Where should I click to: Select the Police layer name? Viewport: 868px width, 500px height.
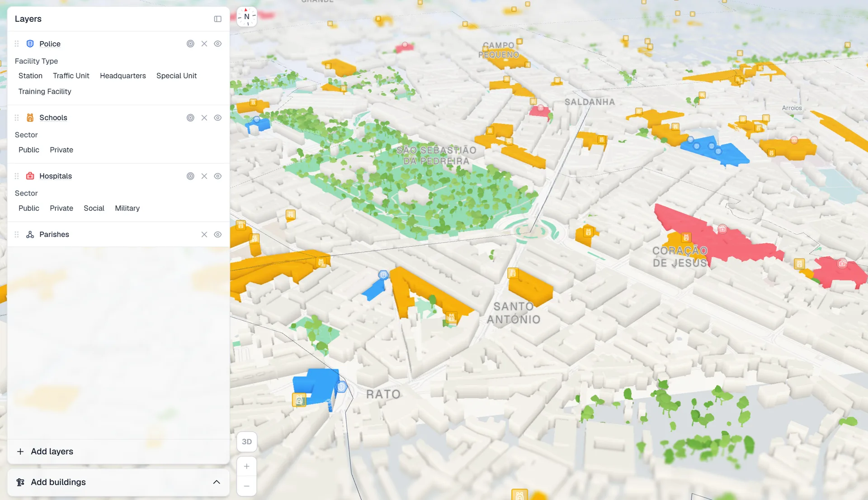50,44
